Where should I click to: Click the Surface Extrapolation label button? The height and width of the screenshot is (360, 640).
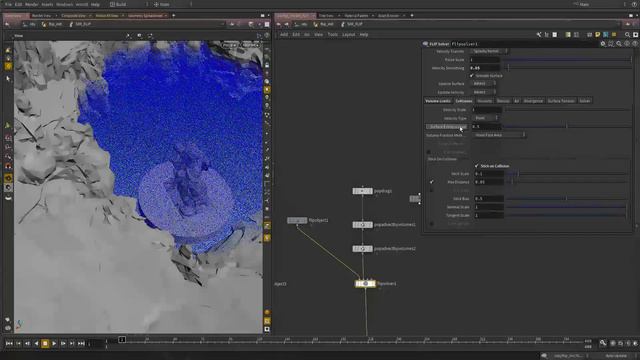point(447,127)
